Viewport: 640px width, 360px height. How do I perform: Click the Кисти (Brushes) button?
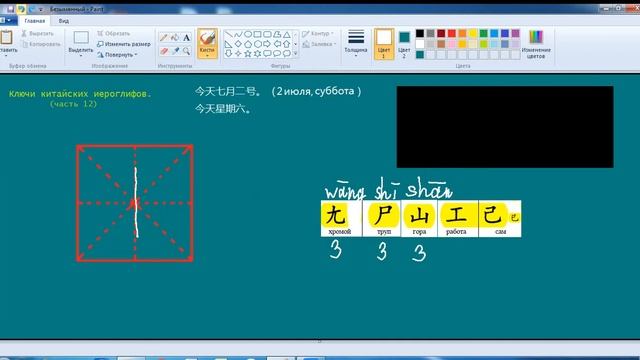(207, 43)
